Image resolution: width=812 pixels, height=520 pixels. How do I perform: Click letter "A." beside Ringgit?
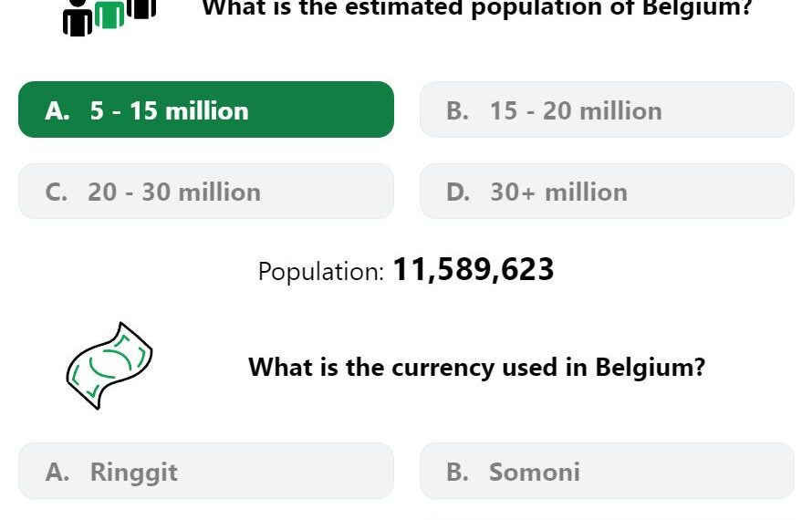(x=57, y=472)
